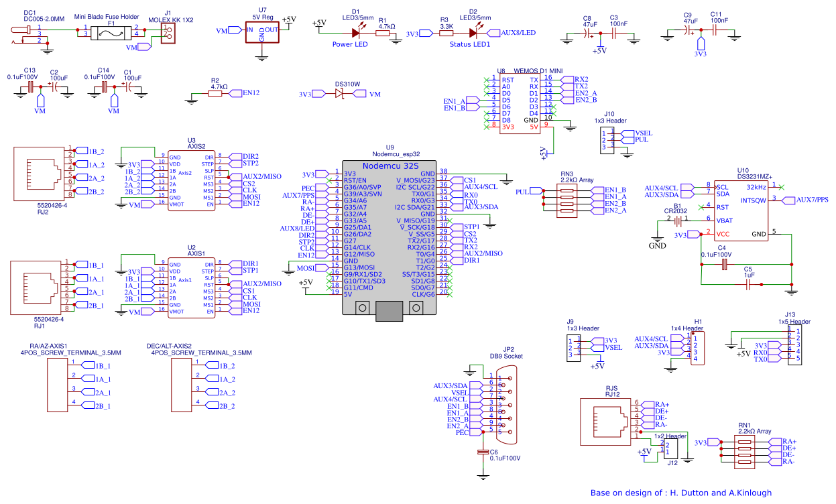Select the R3 3.3K resistor
Viewport: 836px width, 504px height.
coord(446,32)
